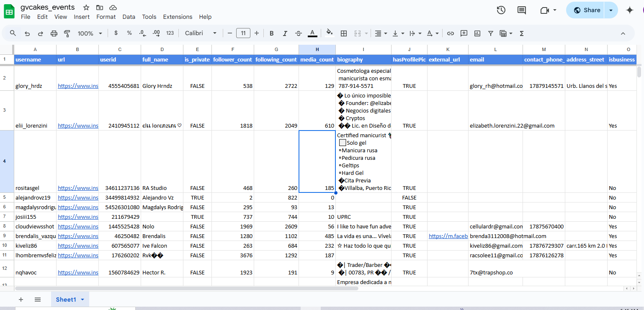This screenshot has width=644, height=310.
Task: Check the cloud document status icon
Action: (113, 8)
